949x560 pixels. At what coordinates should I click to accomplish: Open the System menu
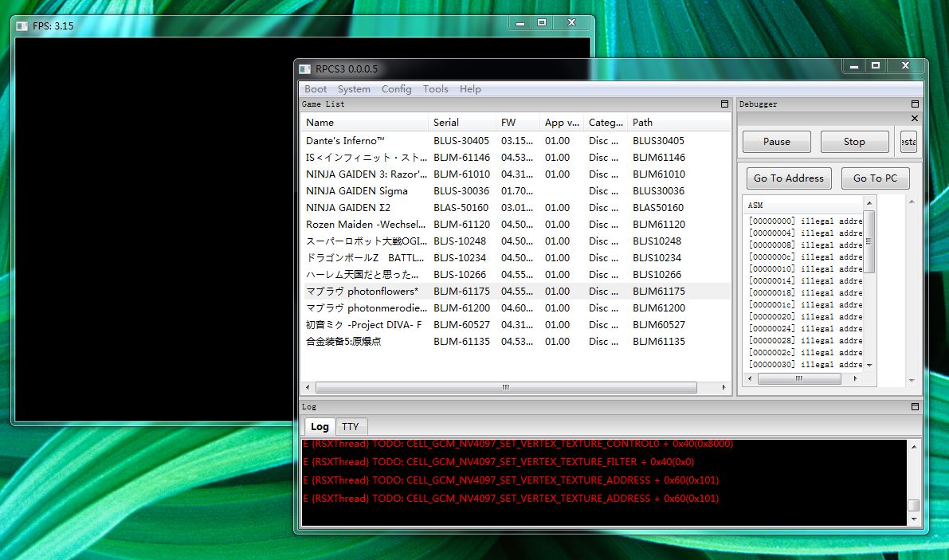click(x=354, y=89)
